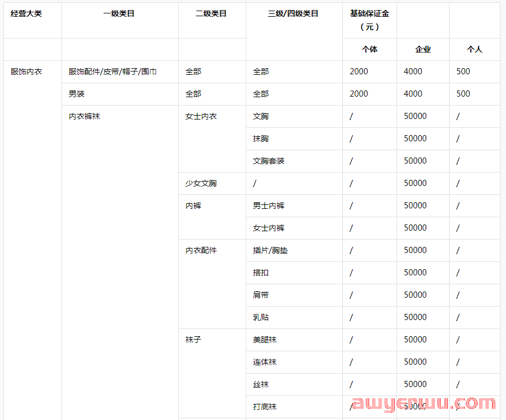Select the 插片/胸垫 category cell
This screenshot has width=506, height=420.
[267, 250]
